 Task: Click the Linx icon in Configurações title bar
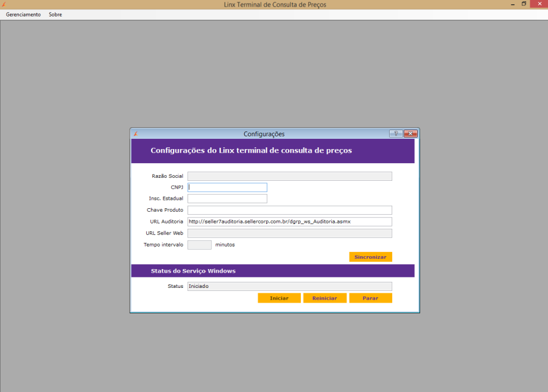[136, 134]
